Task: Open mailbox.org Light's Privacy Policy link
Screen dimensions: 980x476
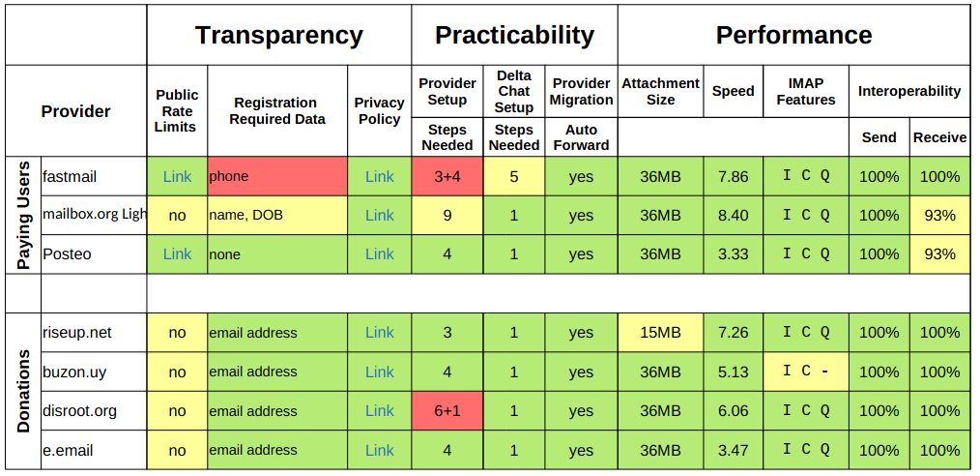Action: tap(379, 215)
